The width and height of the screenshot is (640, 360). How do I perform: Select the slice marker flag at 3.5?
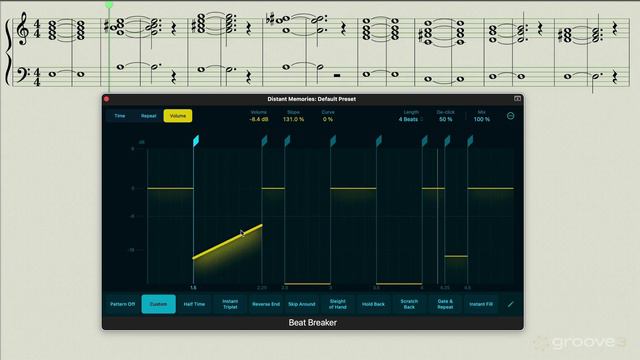(378, 141)
